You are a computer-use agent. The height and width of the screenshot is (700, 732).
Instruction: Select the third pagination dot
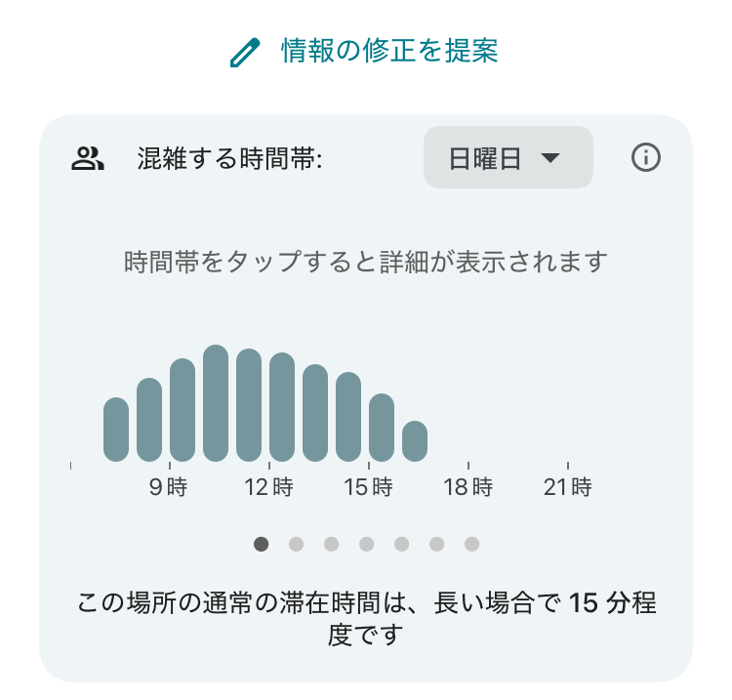[x=331, y=544]
